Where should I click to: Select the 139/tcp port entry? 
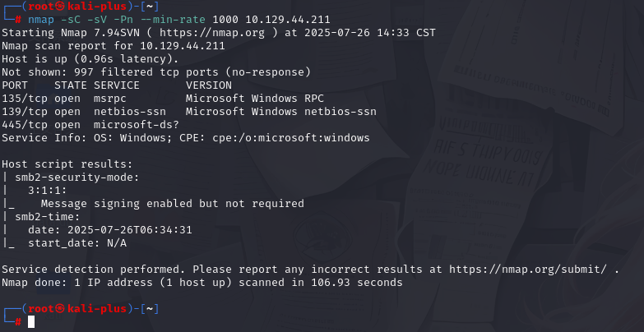pos(25,112)
